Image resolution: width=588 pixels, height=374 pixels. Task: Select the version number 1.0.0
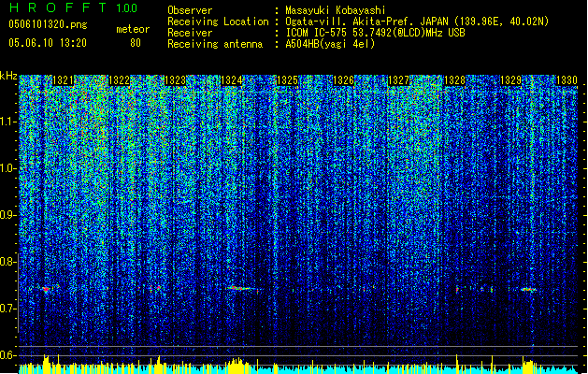coord(127,7)
